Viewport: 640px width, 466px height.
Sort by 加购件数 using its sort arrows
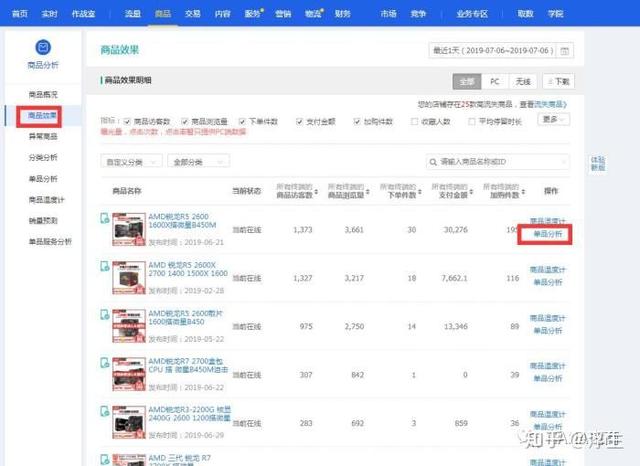tap(523, 192)
